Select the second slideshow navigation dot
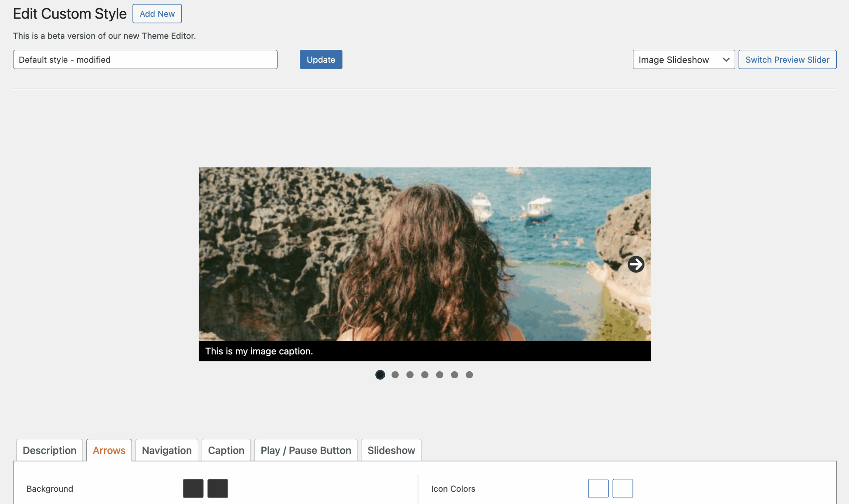Viewport: 849px width, 504px height. [395, 375]
